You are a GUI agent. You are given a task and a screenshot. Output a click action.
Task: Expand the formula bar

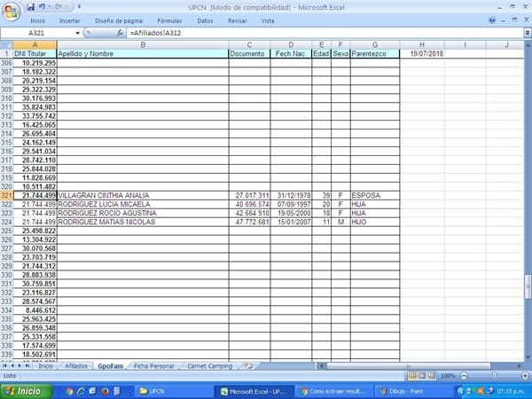point(528,33)
